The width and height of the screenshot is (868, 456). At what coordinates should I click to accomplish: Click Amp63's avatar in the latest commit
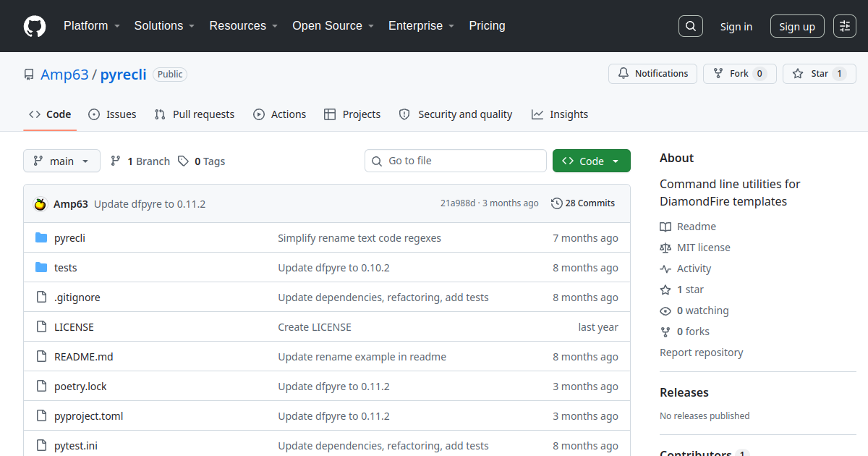pos(41,204)
